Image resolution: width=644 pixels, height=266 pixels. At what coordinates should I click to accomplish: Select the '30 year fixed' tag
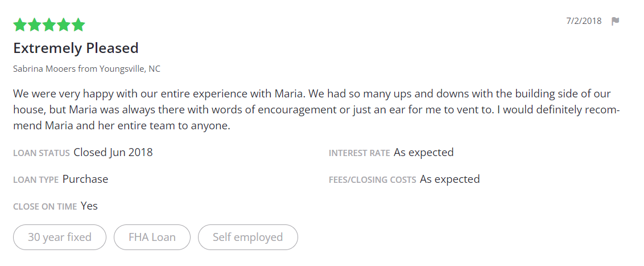[x=60, y=237]
